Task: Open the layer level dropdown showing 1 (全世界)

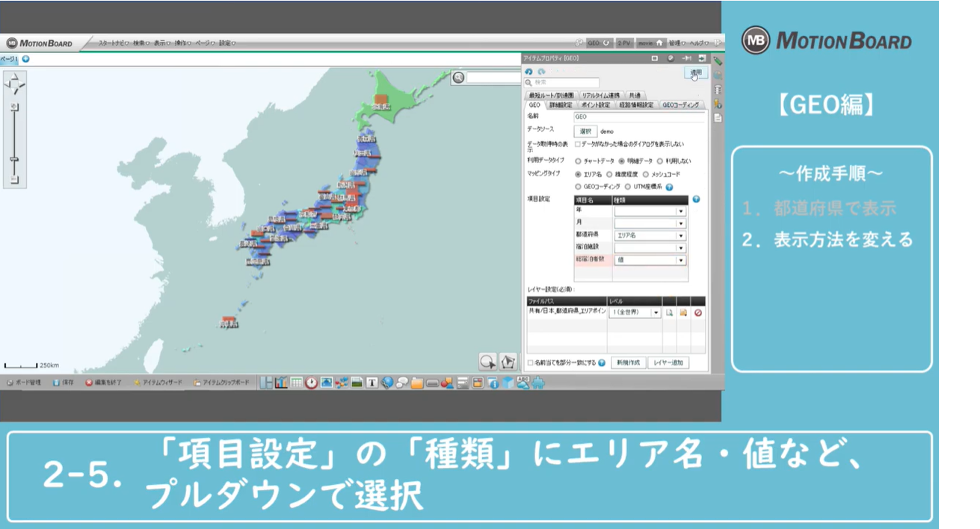Action: pyautogui.click(x=635, y=312)
